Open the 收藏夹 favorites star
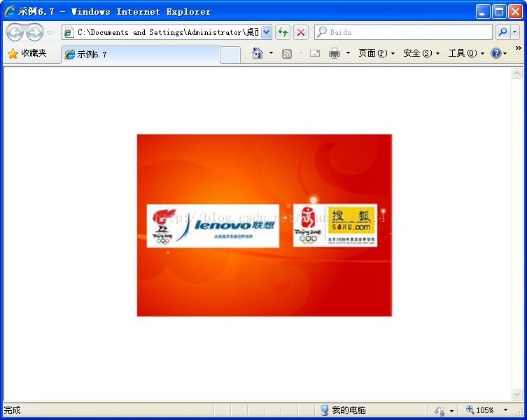Screen dimensions: 527x420 tap(27, 53)
